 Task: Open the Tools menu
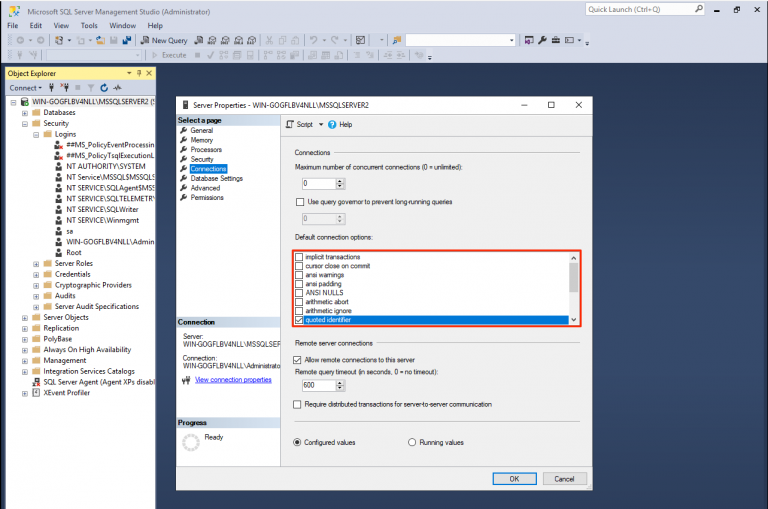click(89, 25)
